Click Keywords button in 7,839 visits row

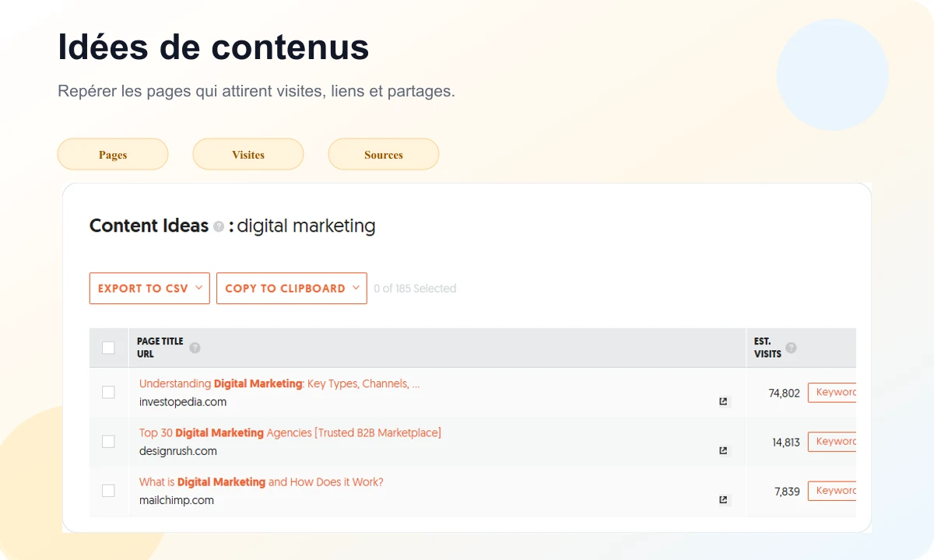point(832,491)
